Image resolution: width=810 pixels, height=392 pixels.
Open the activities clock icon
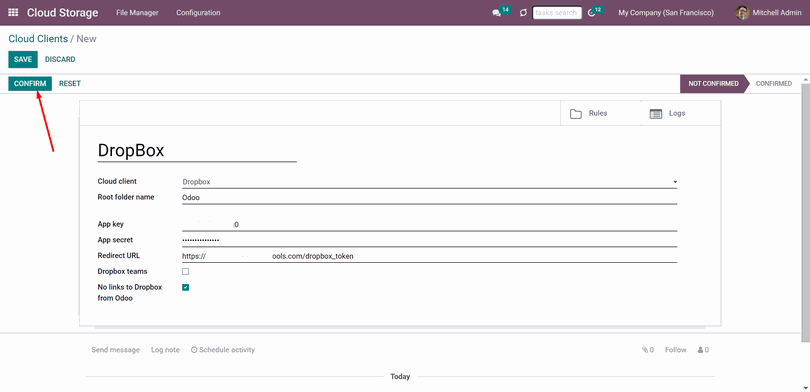coord(591,13)
